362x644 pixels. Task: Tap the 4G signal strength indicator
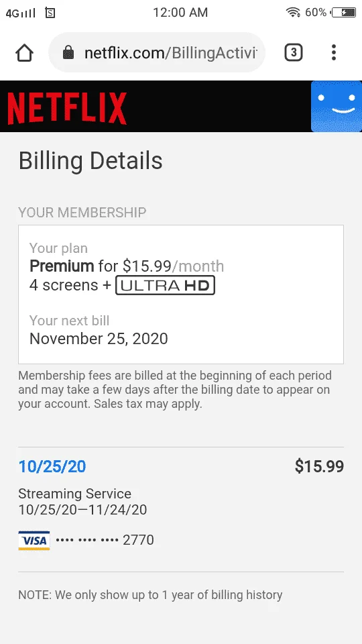[21, 13]
